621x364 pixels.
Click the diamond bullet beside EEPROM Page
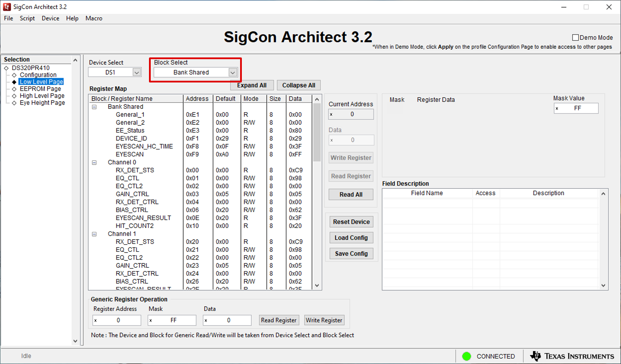click(x=14, y=89)
